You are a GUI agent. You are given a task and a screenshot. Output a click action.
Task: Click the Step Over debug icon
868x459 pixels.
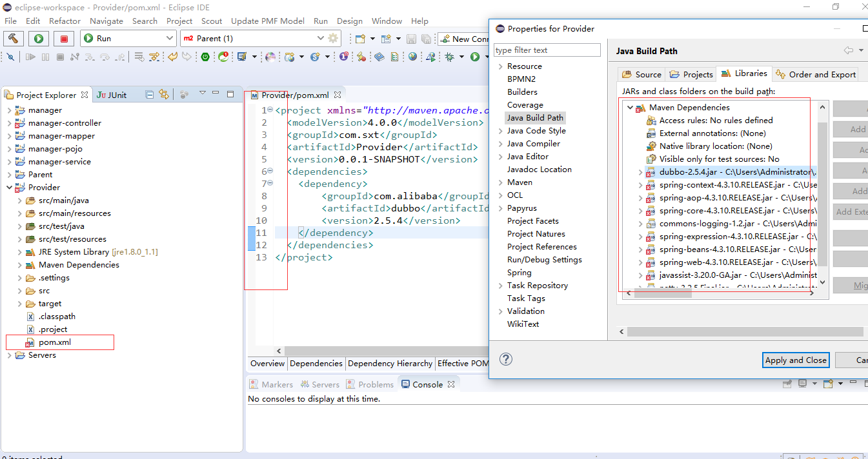click(105, 57)
